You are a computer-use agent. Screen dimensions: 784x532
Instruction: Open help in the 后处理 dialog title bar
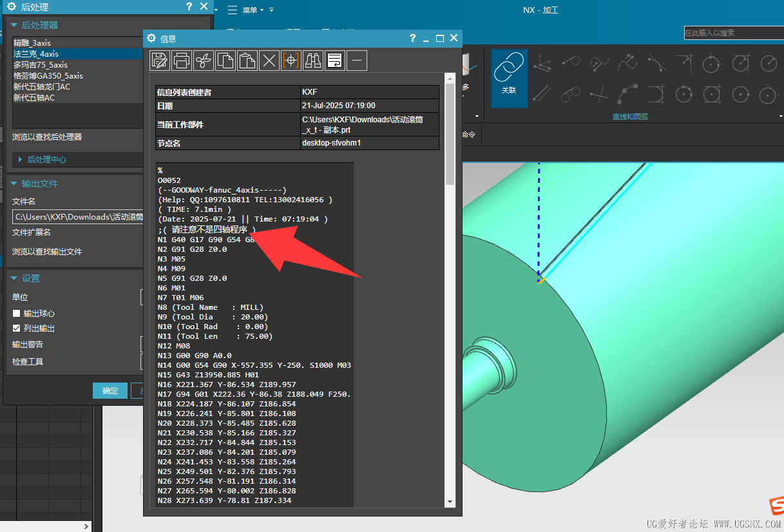tap(189, 6)
